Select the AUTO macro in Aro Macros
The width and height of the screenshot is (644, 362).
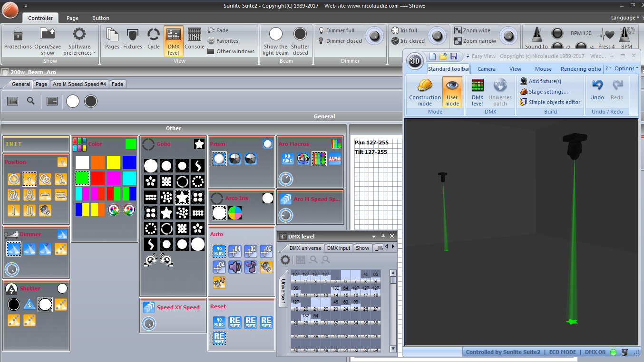pos(335,158)
